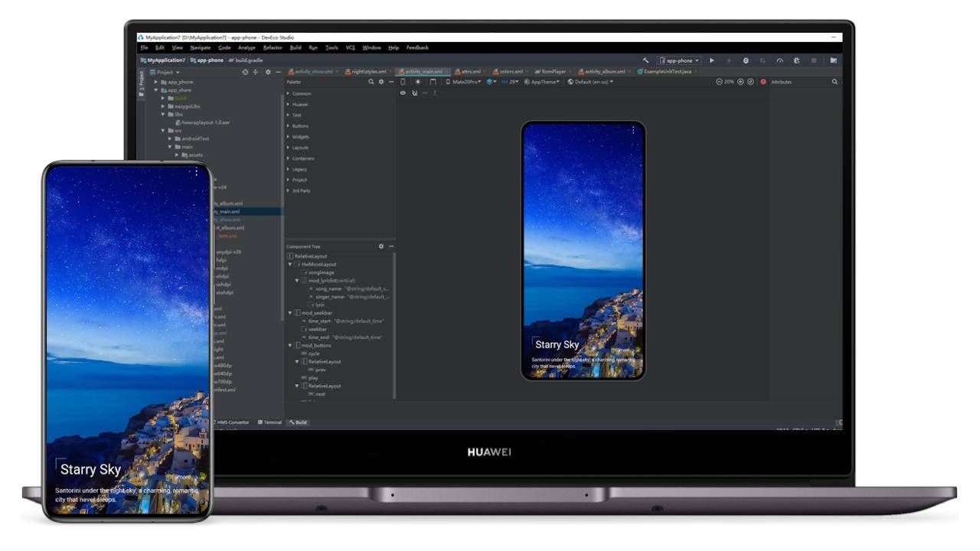Collapse the Palette panel
The height and width of the screenshot is (551, 980).
(x=391, y=81)
